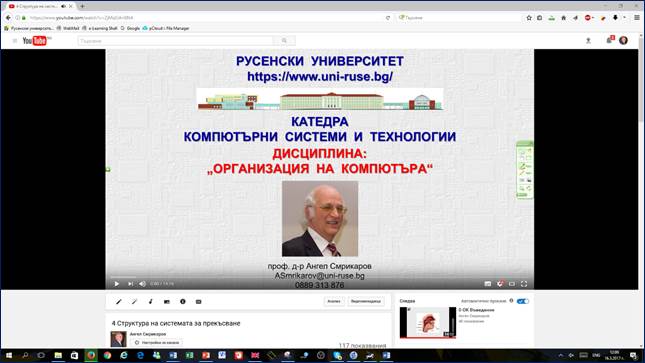The image size is (645, 363).
Task: Bookmark this page with the star
Action: (x=529, y=18)
